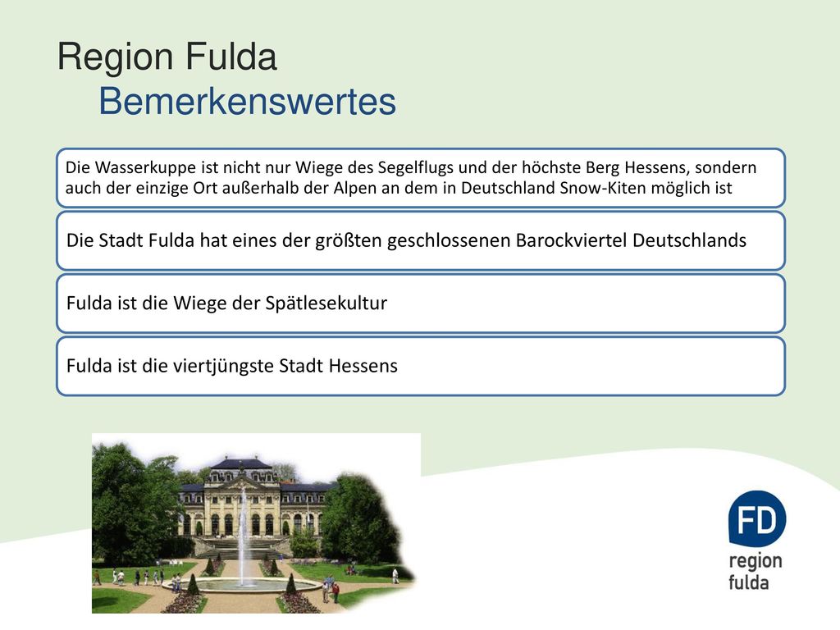Click the Wasserkuppe Segelflug text box
840x630 pixels.
click(x=421, y=178)
